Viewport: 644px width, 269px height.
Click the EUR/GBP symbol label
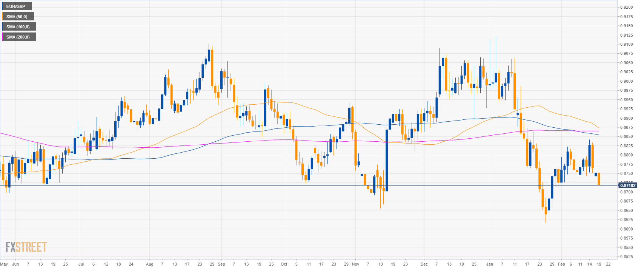pos(17,6)
